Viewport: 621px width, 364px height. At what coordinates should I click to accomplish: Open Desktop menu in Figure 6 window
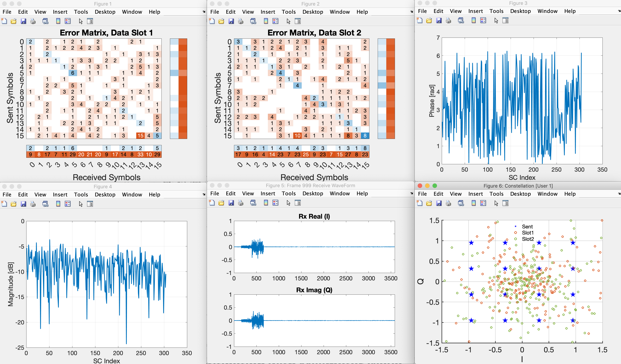[520, 194]
